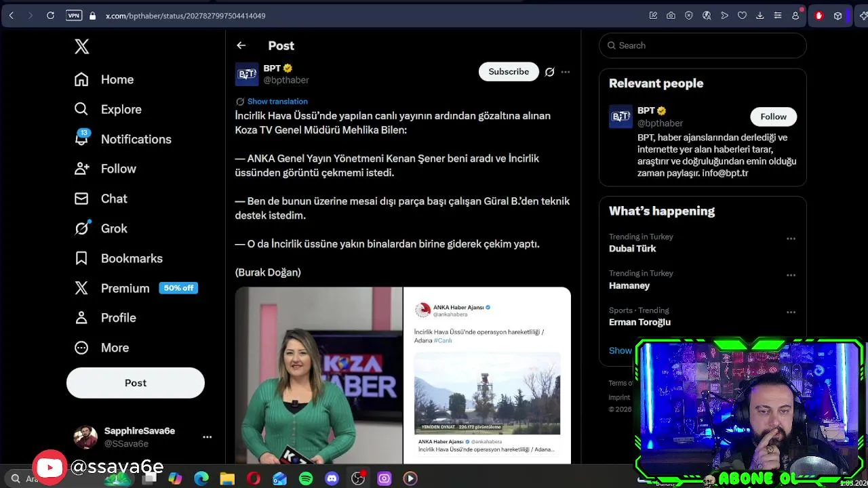Open the edit page note icon in toolbar
This screenshot has height=488, width=868.
click(x=653, y=16)
